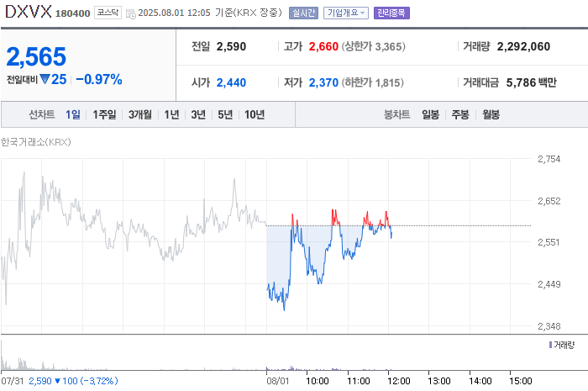Switch to 일봉 candlestick chart
This screenshot has height=391, width=588.
pos(430,114)
